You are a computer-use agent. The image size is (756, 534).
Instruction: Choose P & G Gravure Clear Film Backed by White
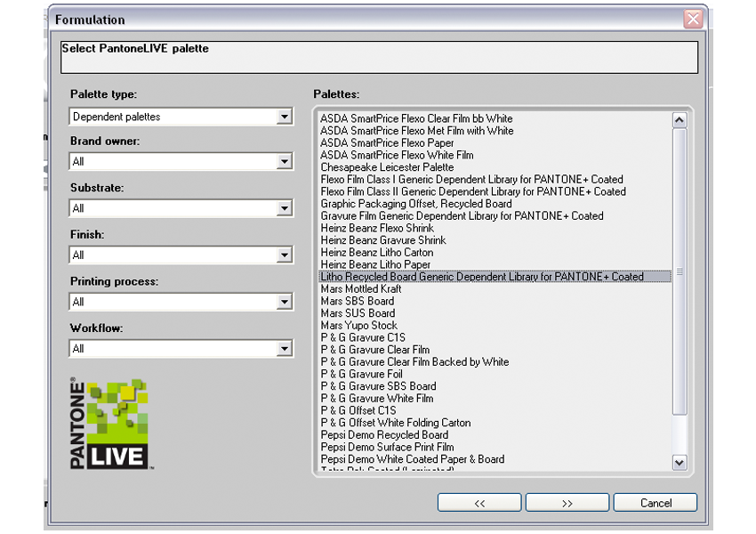414,362
